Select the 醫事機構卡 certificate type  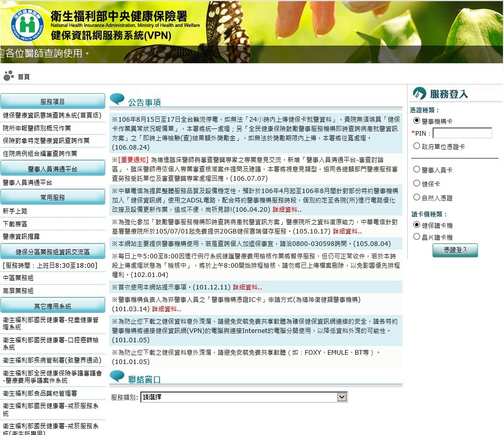click(x=416, y=121)
